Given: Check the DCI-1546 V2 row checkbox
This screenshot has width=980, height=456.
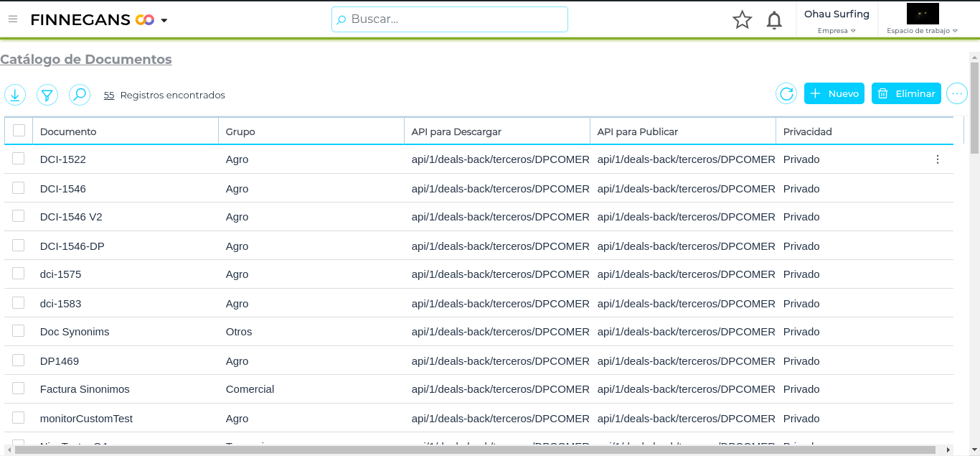Looking at the screenshot, I should click(x=19, y=216).
